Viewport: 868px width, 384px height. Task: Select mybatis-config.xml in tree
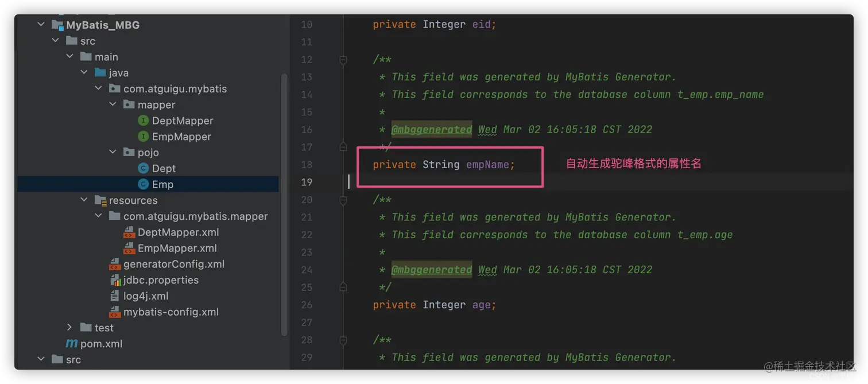pos(171,312)
